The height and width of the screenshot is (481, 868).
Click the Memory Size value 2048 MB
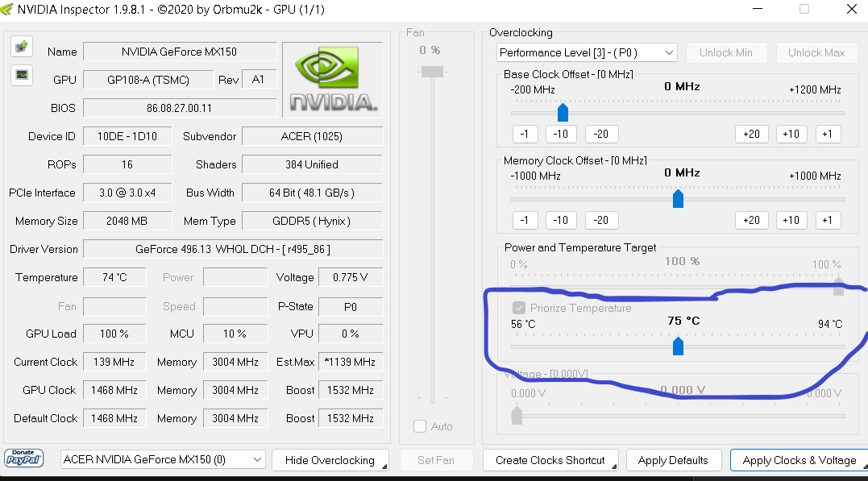point(127,221)
